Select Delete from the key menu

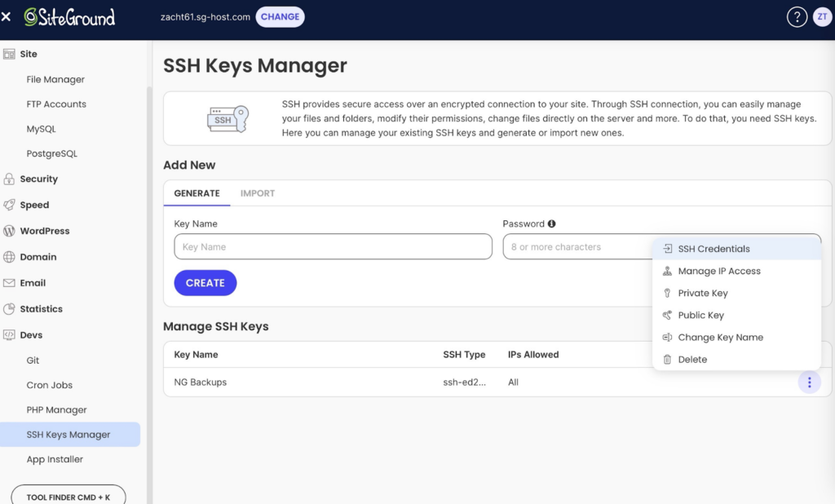[692, 359]
